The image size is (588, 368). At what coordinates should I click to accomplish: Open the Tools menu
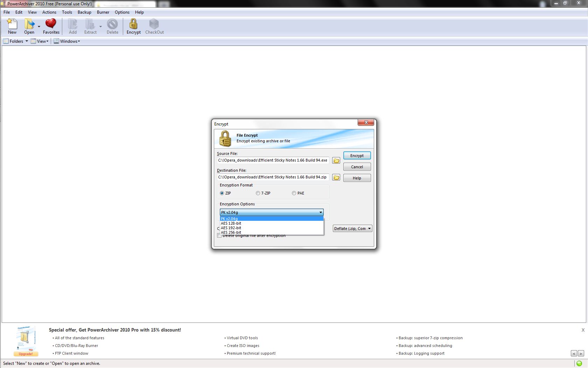[x=67, y=12]
